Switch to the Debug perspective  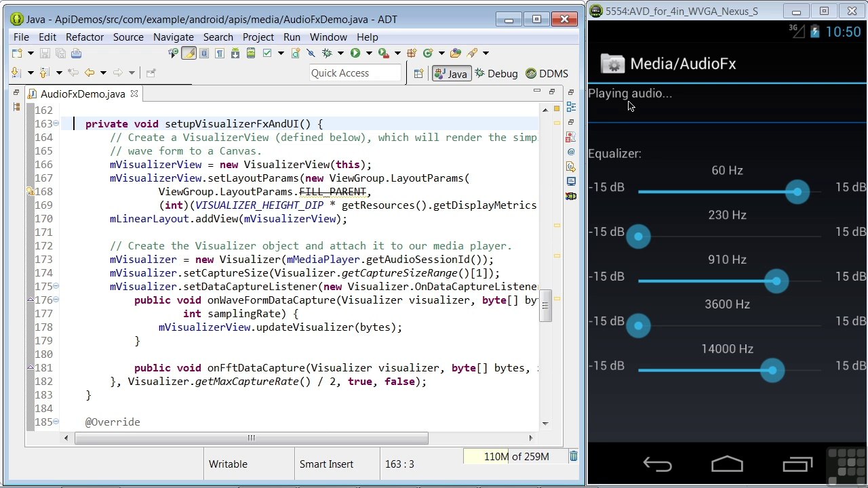click(x=496, y=73)
